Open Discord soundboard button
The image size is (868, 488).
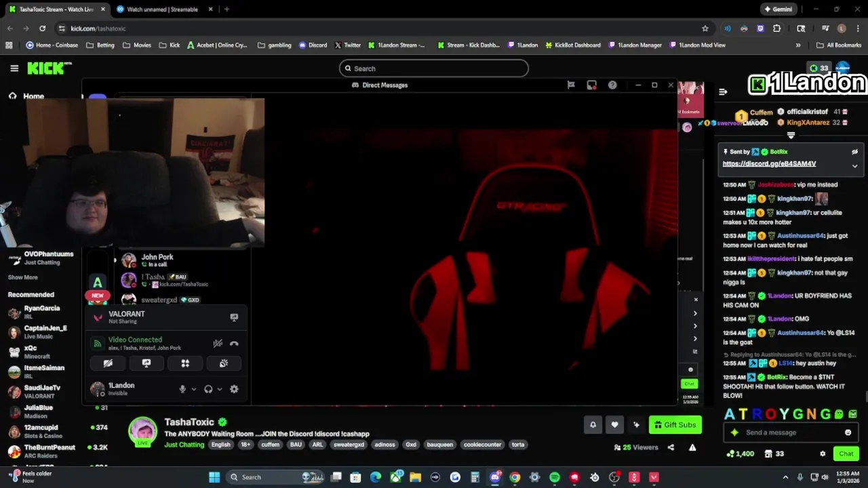[224, 363]
